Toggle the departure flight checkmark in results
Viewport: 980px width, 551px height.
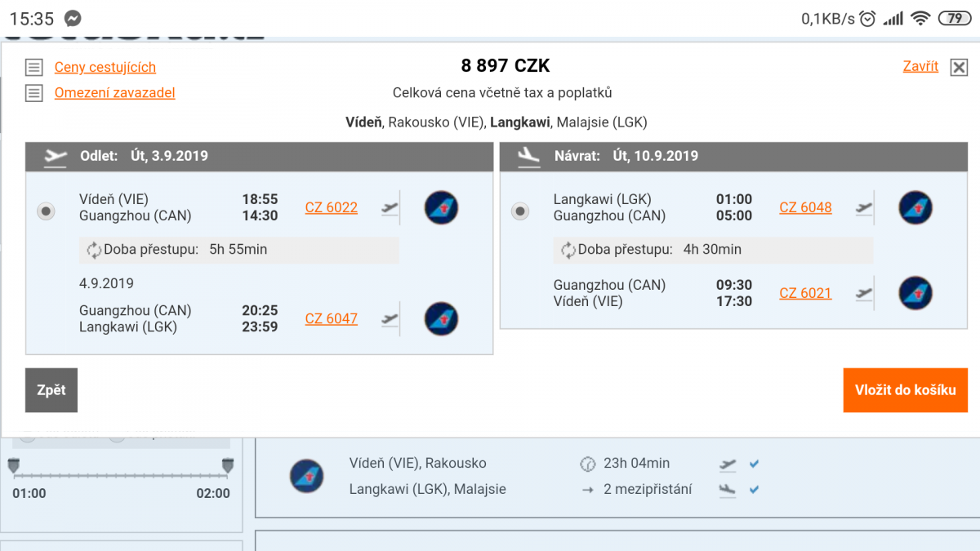pyautogui.click(x=755, y=464)
